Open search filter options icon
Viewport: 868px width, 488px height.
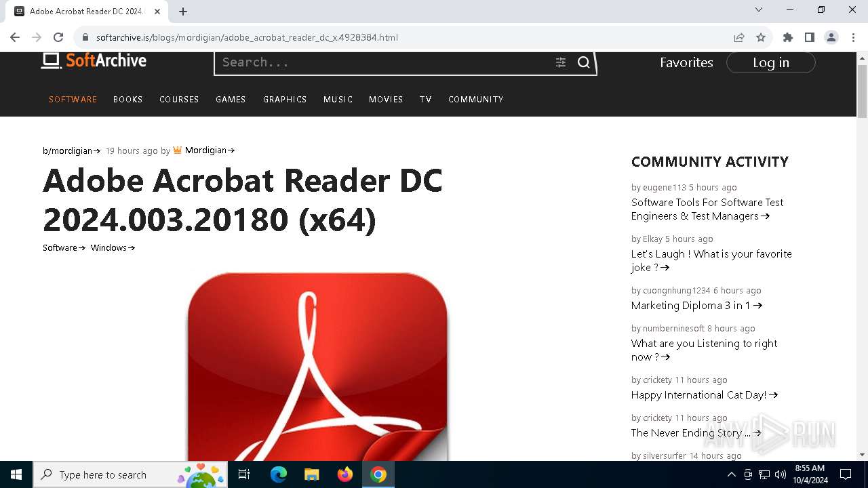561,62
